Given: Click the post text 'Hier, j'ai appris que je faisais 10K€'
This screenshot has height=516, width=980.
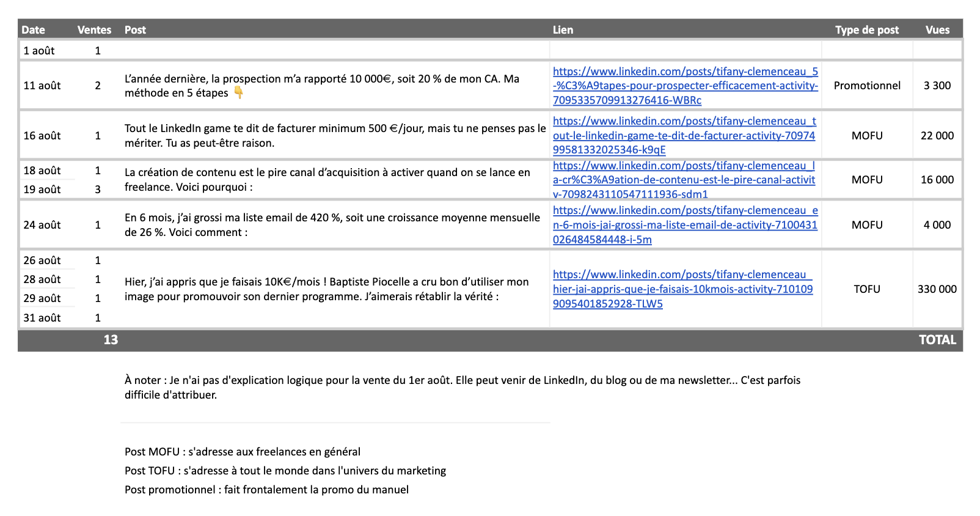Looking at the screenshot, I should (x=327, y=289).
